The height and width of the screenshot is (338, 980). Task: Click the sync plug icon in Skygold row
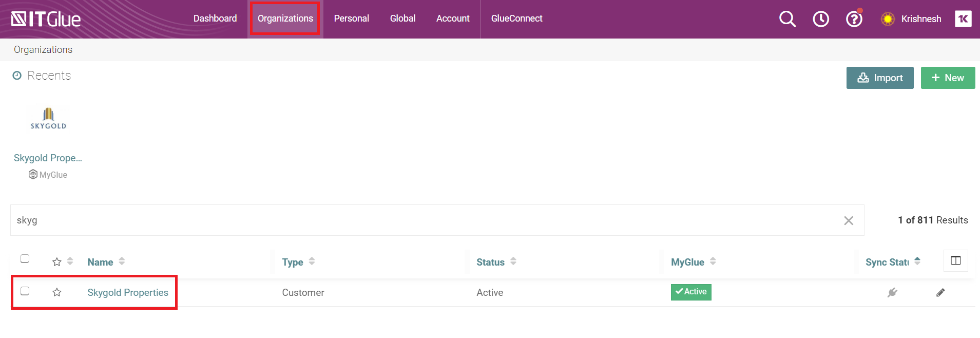click(892, 292)
